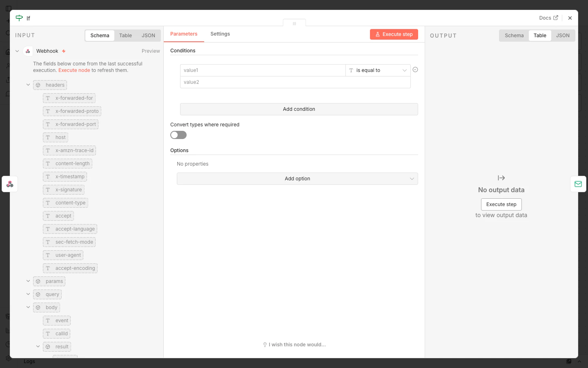Execute the Webhook node via the lightning icon
This screenshot has height=368, width=588.
64,51
